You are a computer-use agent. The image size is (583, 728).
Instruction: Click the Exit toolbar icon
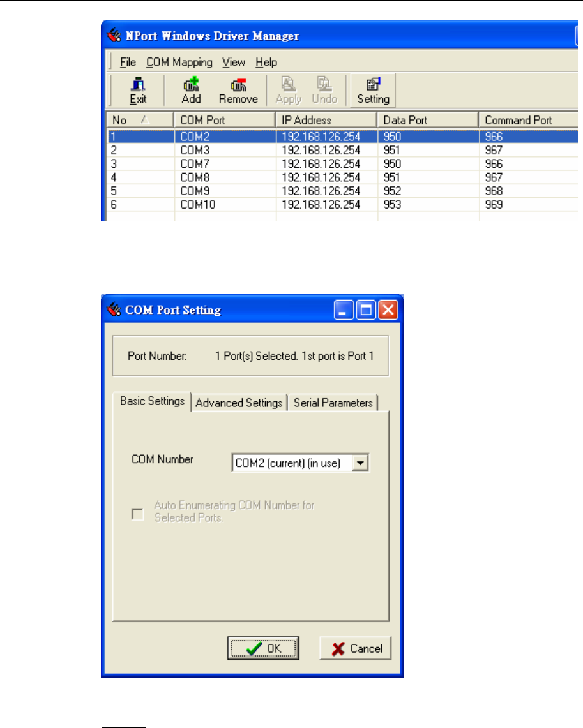[138, 91]
